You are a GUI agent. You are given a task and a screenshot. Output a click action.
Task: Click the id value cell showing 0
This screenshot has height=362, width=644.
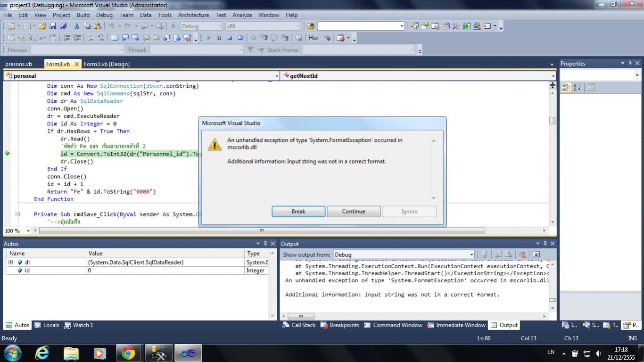tap(165, 271)
